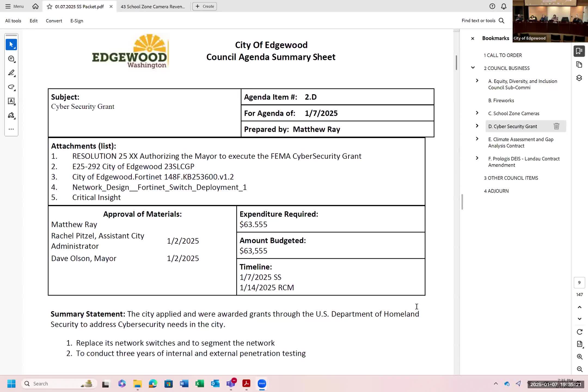This screenshot has height=392, width=588.
Task: Open the Fill & Sign tool
Action: 11,115
